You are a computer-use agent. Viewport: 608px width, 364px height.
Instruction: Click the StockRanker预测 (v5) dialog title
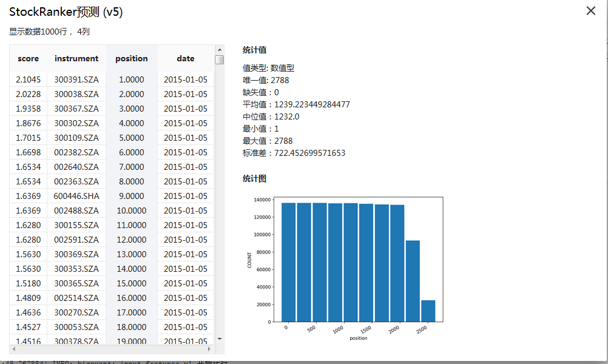[66, 12]
